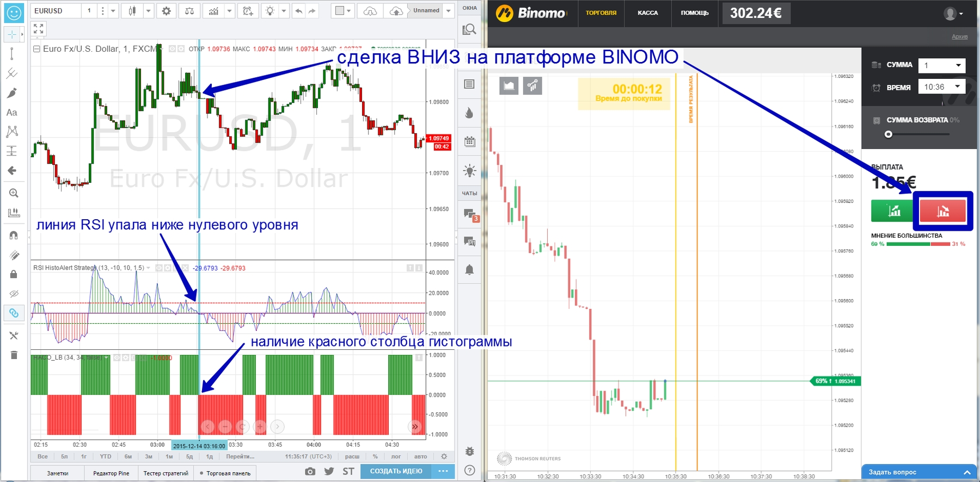980x482 pixels.
Task: Add an alert with the alarm clock icon
Action: click(x=248, y=11)
